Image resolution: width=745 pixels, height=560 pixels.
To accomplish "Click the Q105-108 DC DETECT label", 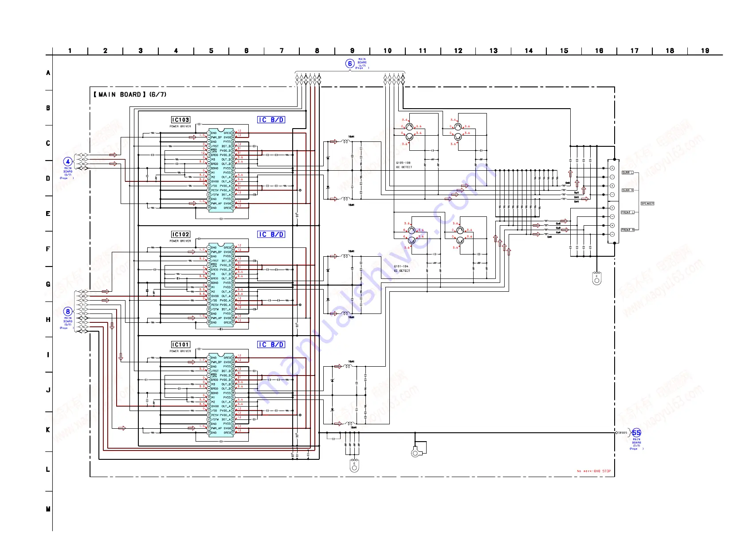I will pyautogui.click(x=404, y=165).
